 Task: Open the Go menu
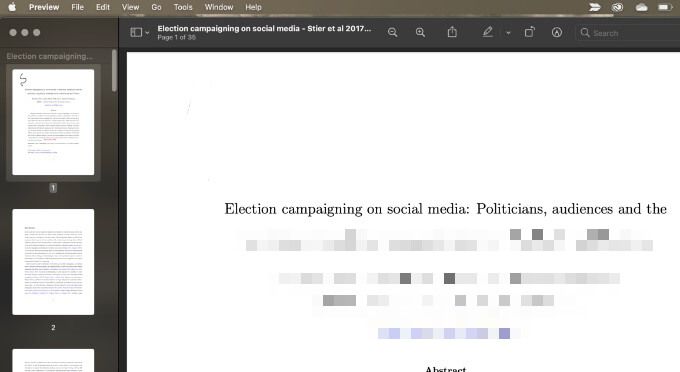156,7
